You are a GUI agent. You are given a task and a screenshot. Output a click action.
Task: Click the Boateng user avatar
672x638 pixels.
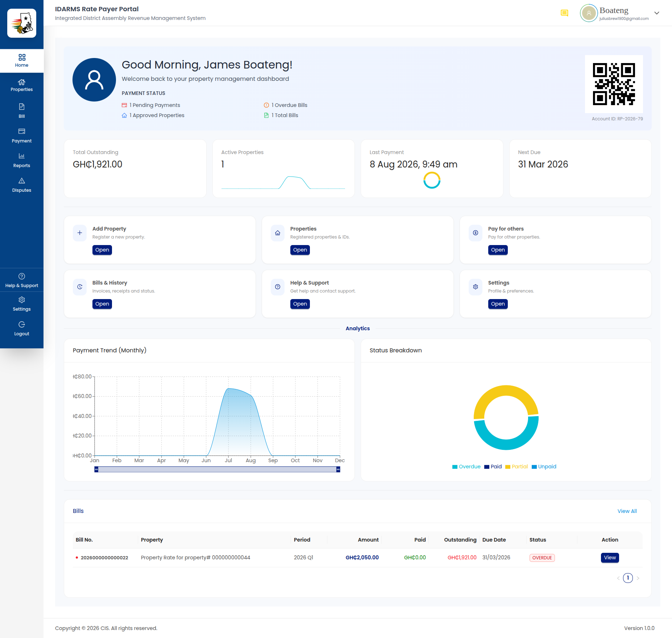coord(589,13)
